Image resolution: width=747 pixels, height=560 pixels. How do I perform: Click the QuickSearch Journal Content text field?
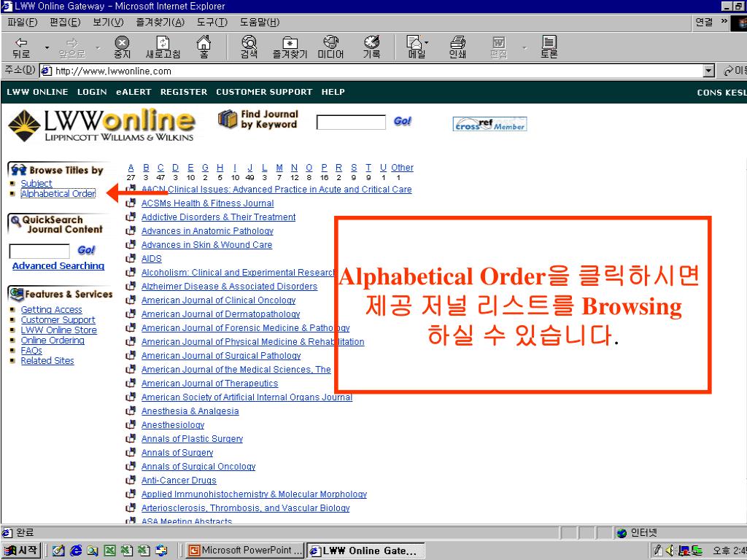(x=39, y=251)
